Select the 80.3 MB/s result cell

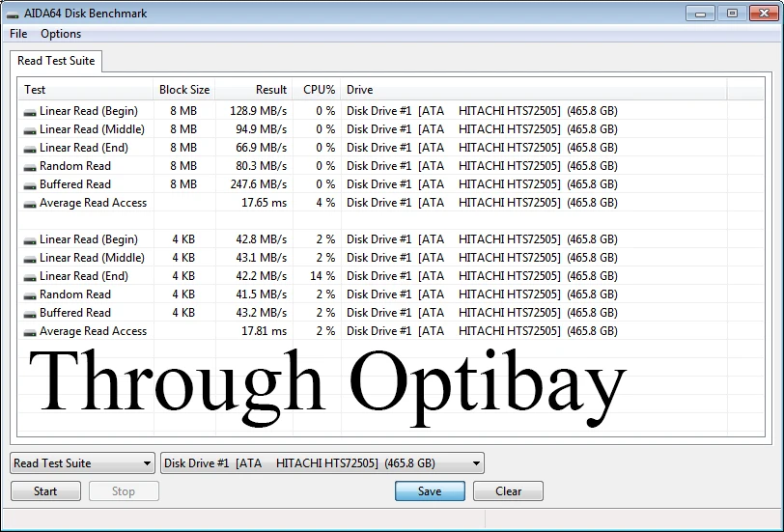pyautogui.click(x=261, y=166)
